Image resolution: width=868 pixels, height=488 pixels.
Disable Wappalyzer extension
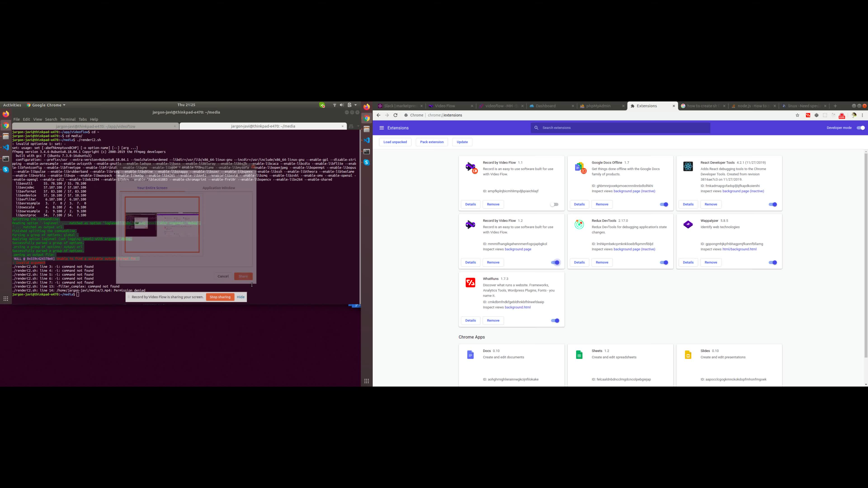(x=773, y=262)
